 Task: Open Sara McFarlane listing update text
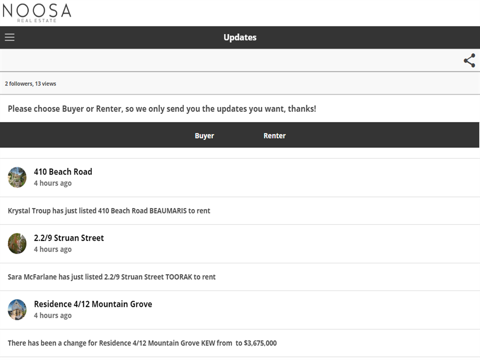click(112, 277)
